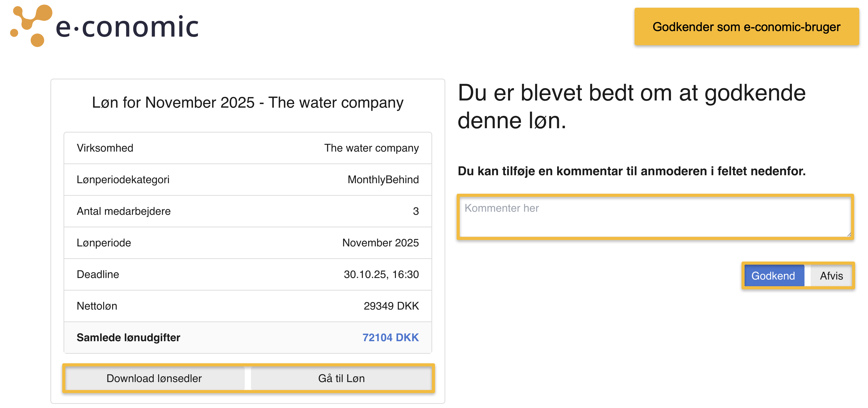Click the Nettoløn value 29349 DKK

coord(391,306)
